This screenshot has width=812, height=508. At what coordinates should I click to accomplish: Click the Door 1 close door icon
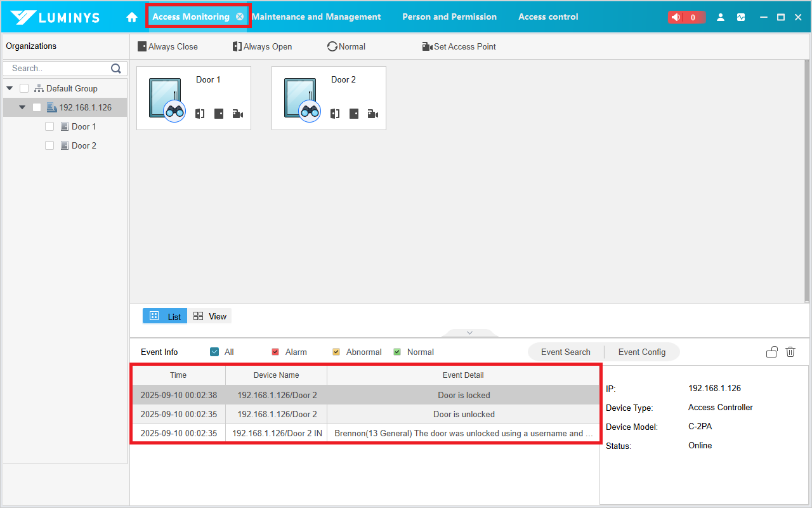219,114
